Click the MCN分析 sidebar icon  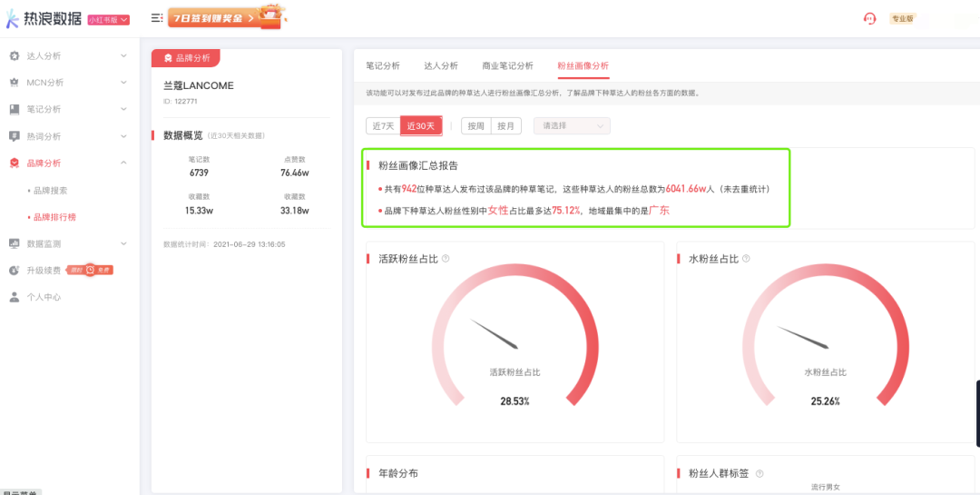tap(15, 83)
